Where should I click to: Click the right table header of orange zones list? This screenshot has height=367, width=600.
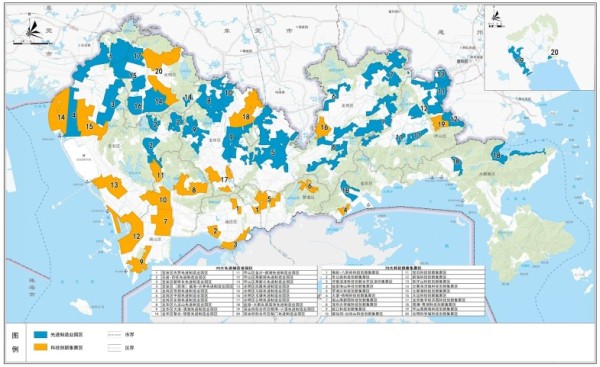tap(403, 268)
